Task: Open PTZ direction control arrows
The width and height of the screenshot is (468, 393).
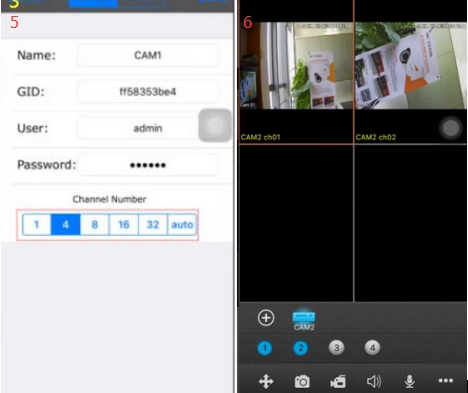Action: point(266,381)
